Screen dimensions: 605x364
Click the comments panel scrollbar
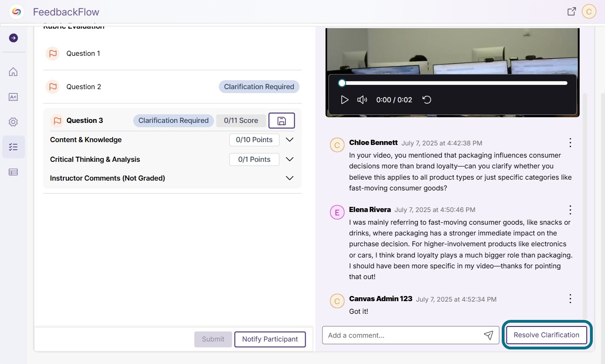click(x=585, y=206)
